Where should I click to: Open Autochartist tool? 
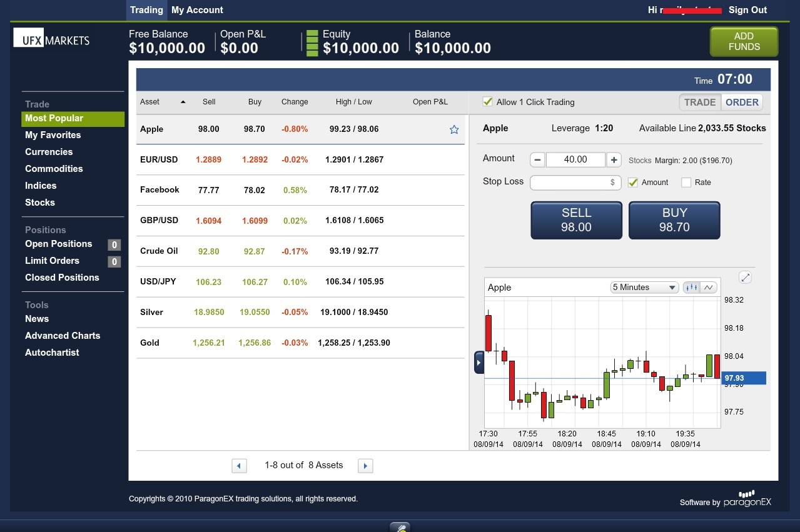pos(52,353)
